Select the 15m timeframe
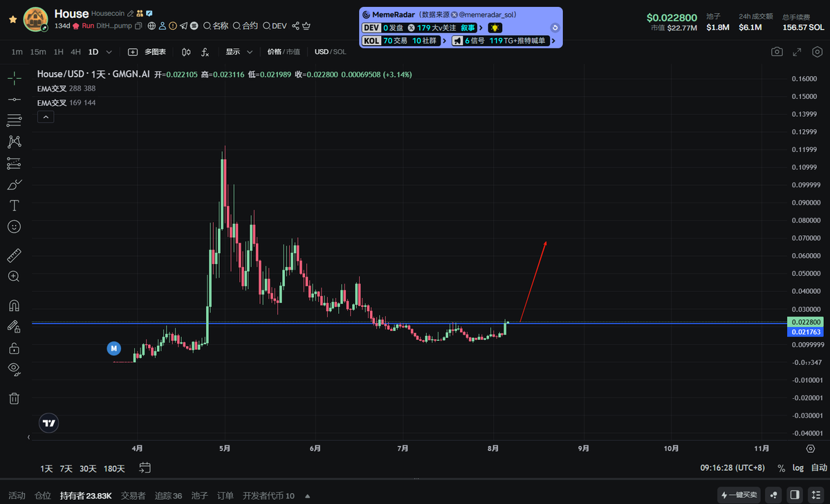830x504 pixels. click(x=38, y=52)
